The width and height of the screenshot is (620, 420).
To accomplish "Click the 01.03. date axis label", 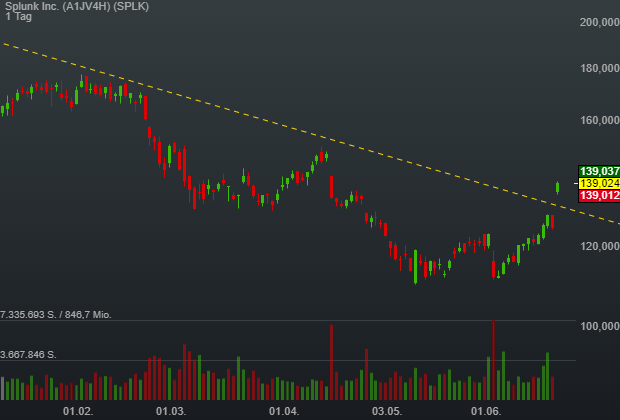I will (171, 411).
